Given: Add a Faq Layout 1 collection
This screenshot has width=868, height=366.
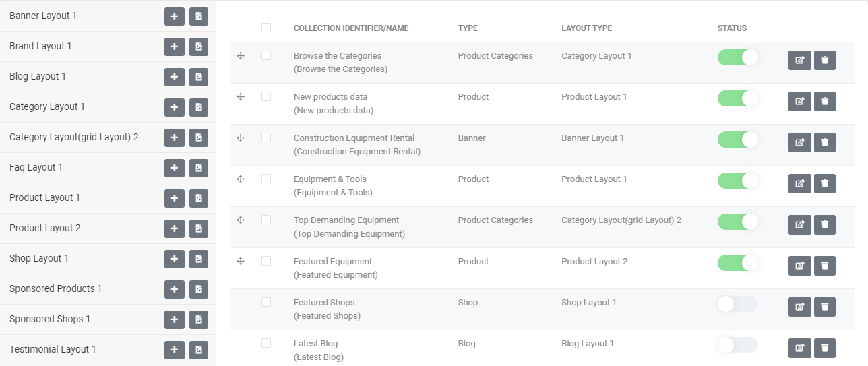Looking at the screenshot, I should pyautogui.click(x=174, y=168).
